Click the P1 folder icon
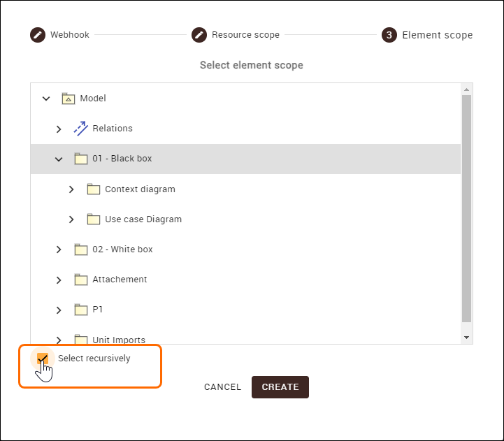Viewport: 504px width, 441px height. [x=80, y=310]
